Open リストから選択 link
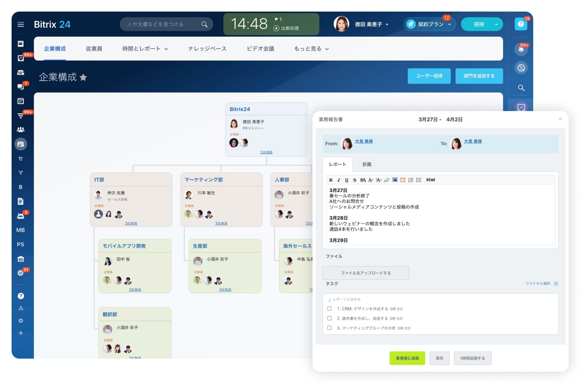The width and height of the screenshot is (588, 391). point(538,283)
